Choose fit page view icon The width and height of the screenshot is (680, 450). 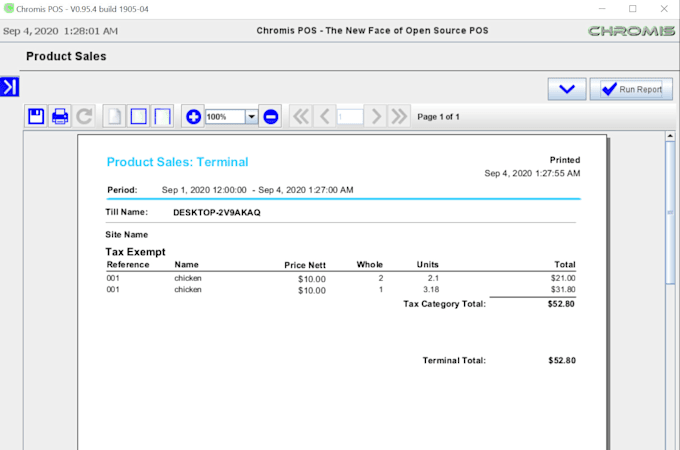[x=138, y=116]
